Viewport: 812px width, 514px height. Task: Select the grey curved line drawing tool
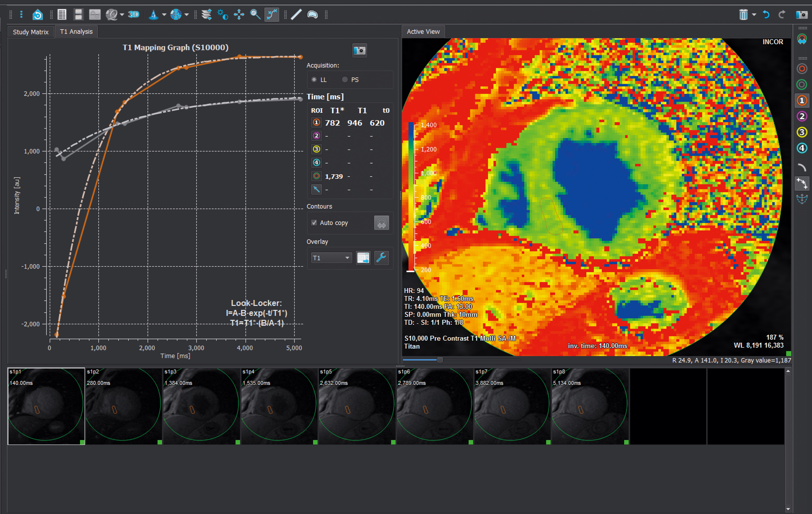coord(802,167)
